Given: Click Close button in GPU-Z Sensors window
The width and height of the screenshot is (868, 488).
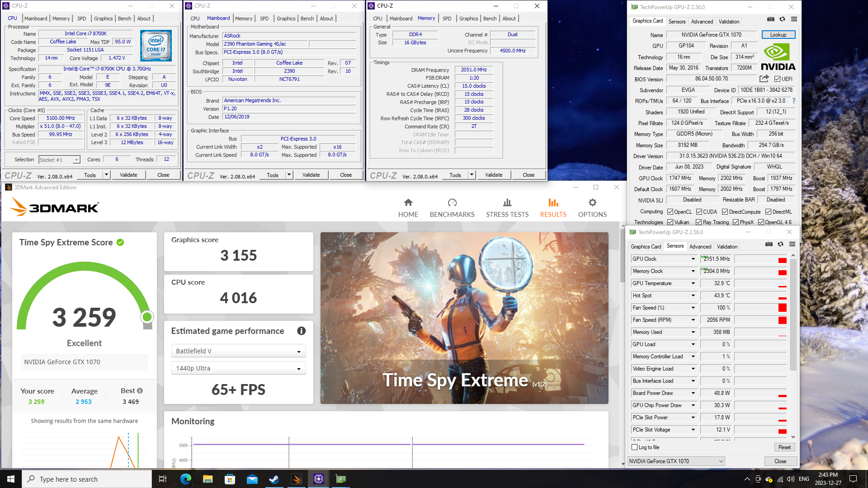Looking at the screenshot, I should tap(780, 461).
